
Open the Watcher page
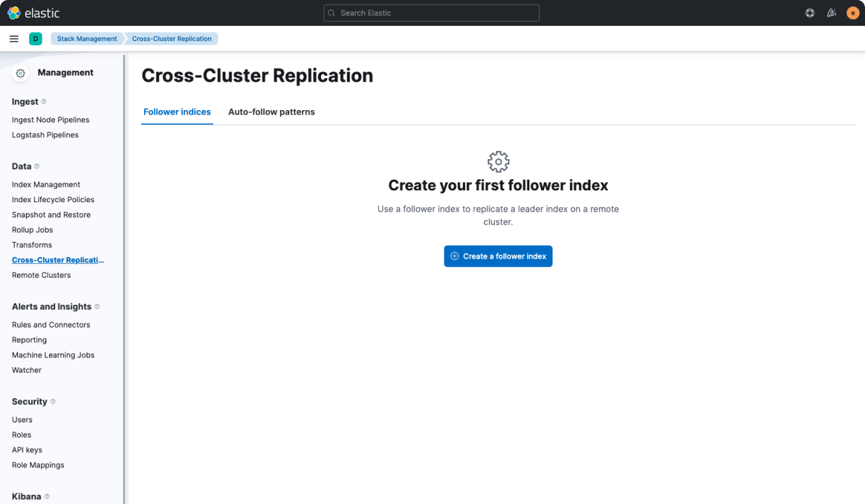point(27,369)
